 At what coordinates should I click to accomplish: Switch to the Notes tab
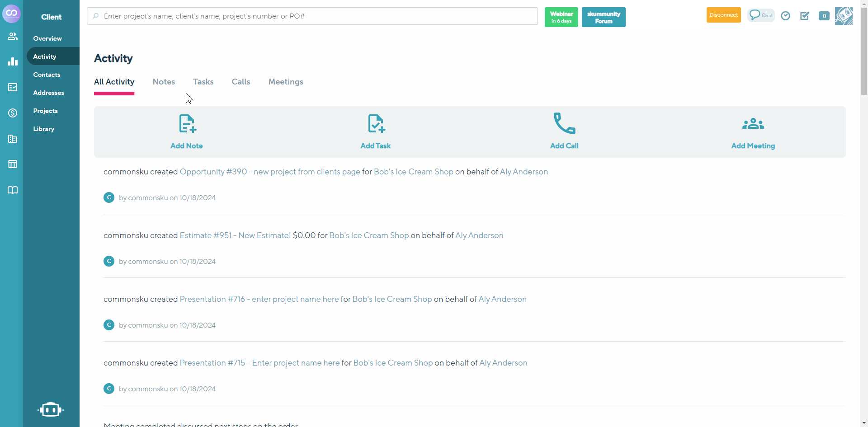pos(164,82)
